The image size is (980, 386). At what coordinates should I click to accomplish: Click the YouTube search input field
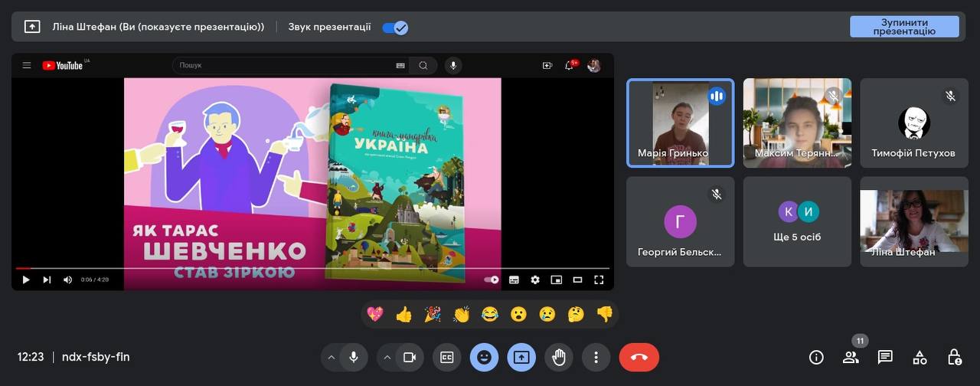pyautogui.click(x=283, y=66)
